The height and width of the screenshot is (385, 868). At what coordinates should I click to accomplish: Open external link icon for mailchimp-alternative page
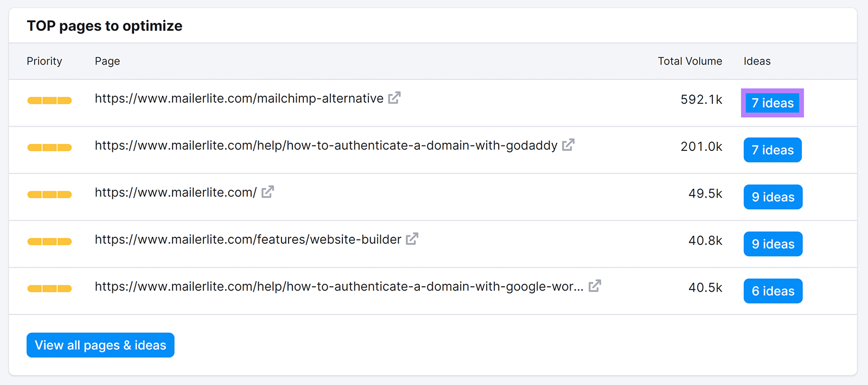point(394,98)
